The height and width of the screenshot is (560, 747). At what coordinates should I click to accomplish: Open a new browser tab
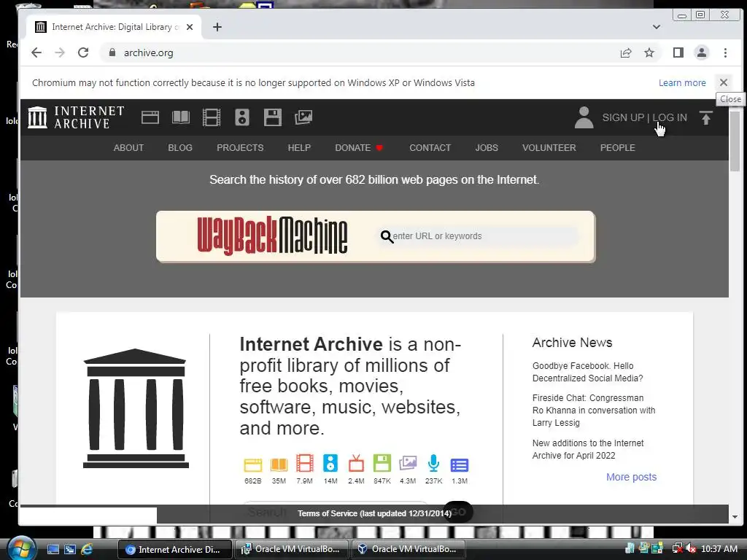click(217, 27)
